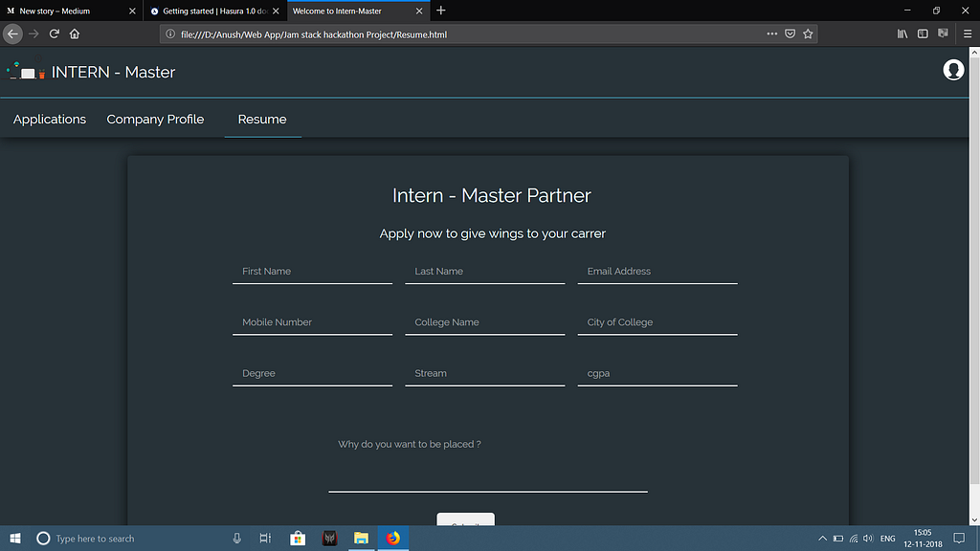Open the Applications nav tab
This screenshot has height=551, width=980.
tap(50, 120)
